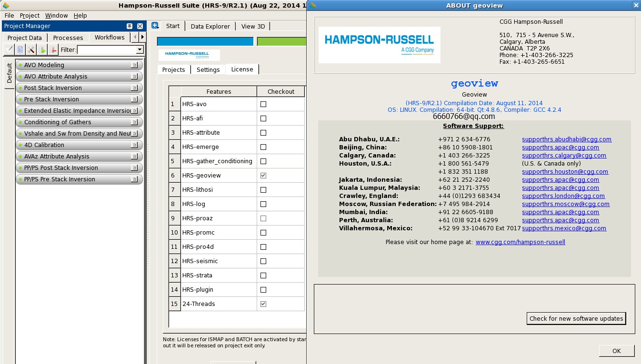The width and height of the screenshot is (641, 364).
Task: Click OK in the ABOUT geoview dialog
Action: (617, 351)
